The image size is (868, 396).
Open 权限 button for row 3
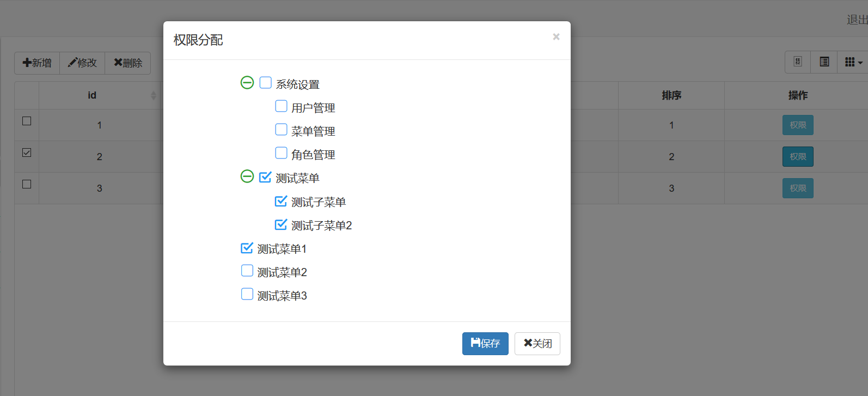coord(798,188)
